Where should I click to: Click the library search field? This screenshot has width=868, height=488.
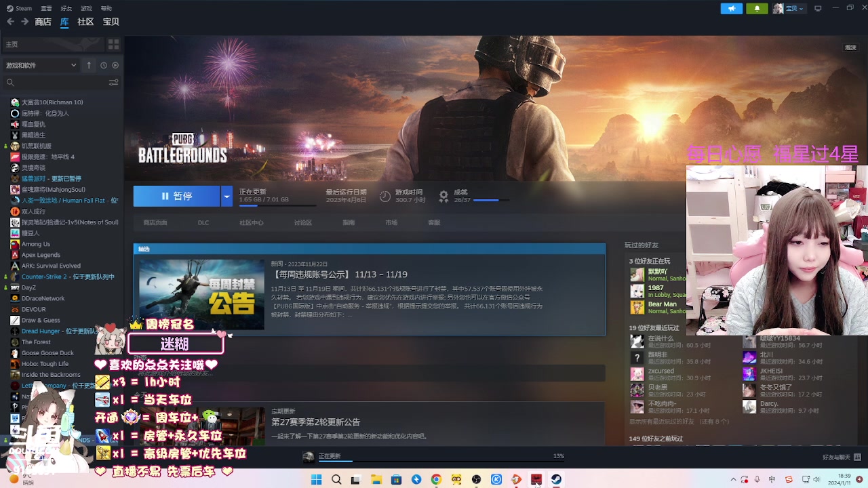[54, 82]
